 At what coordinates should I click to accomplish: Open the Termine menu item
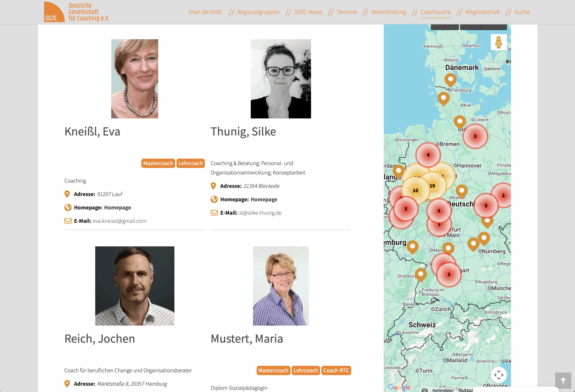pyautogui.click(x=346, y=12)
